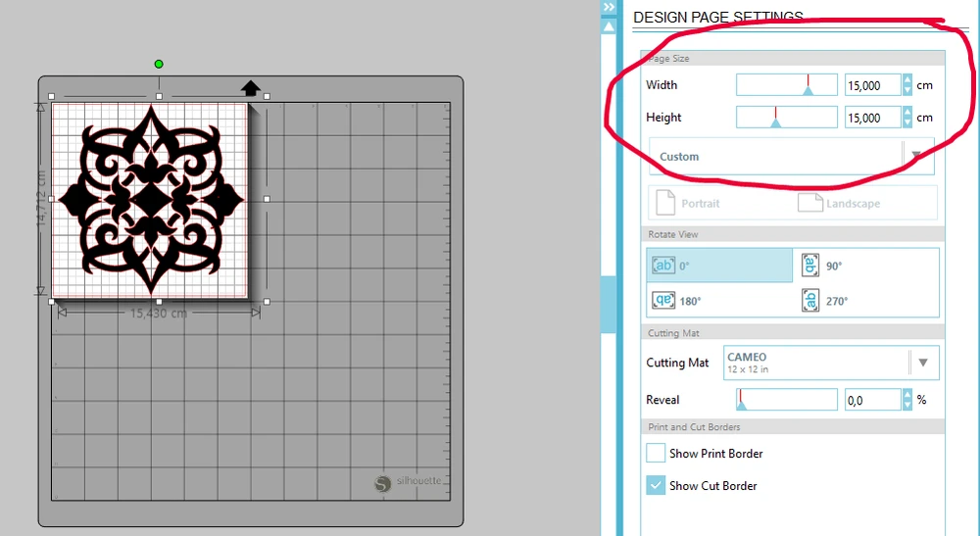Image resolution: width=980 pixels, height=536 pixels.
Task: Decrease page Height with stepper down arrow
Action: point(907,123)
